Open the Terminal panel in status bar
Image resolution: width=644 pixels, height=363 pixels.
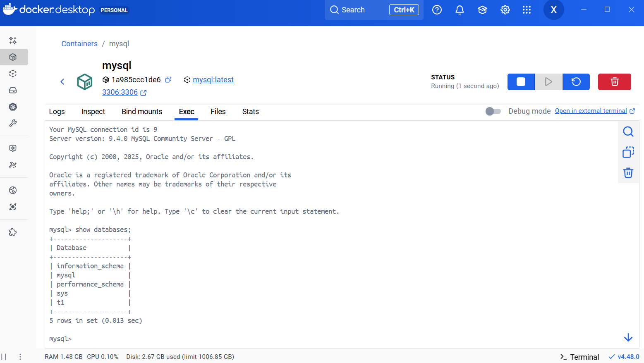pyautogui.click(x=579, y=357)
